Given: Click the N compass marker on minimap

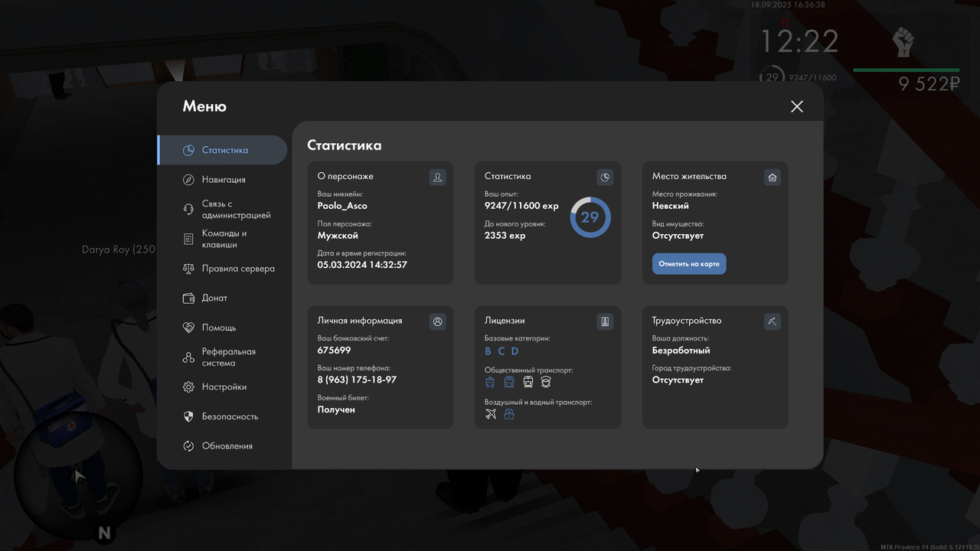Looking at the screenshot, I should 104,533.
